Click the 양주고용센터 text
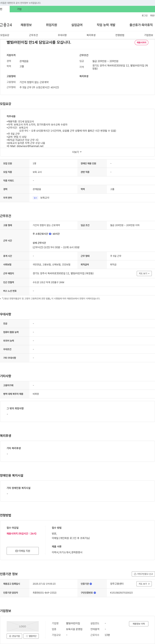 pos(117,584)
